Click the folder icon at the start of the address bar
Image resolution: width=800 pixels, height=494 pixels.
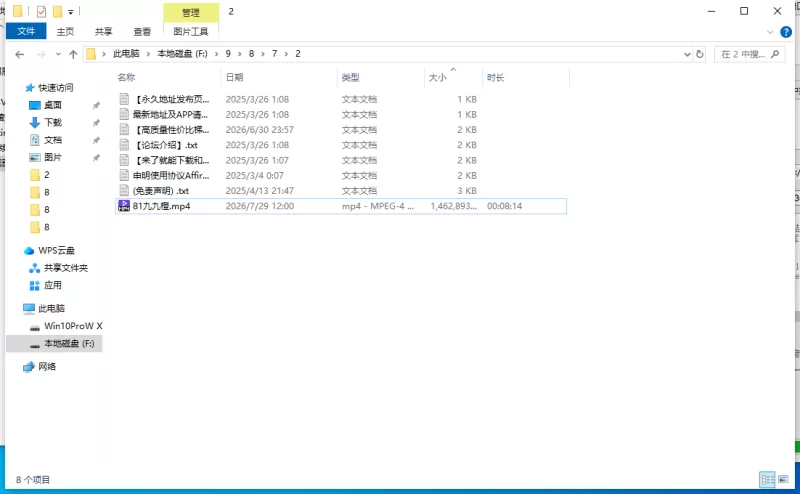[x=91, y=54]
